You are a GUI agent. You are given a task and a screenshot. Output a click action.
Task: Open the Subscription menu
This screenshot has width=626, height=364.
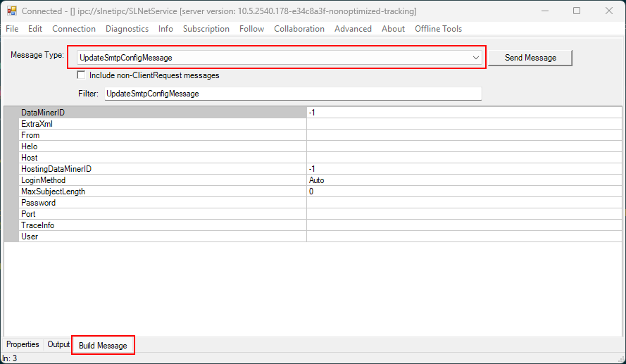tap(206, 29)
